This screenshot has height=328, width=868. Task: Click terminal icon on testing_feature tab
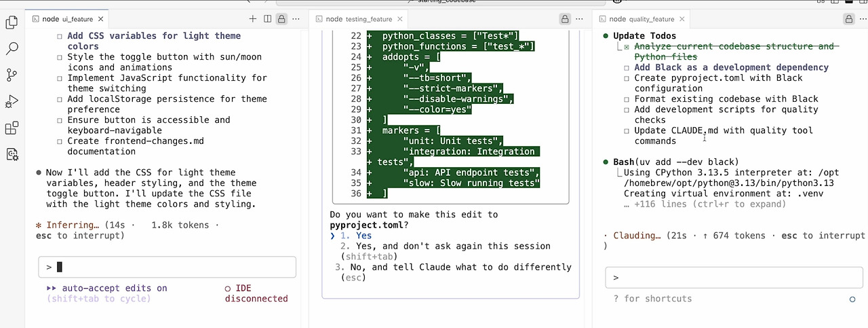click(x=318, y=19)
